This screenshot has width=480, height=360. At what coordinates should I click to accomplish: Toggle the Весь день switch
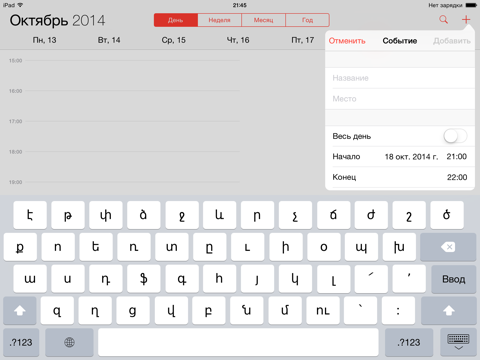(x=455, y=136)
